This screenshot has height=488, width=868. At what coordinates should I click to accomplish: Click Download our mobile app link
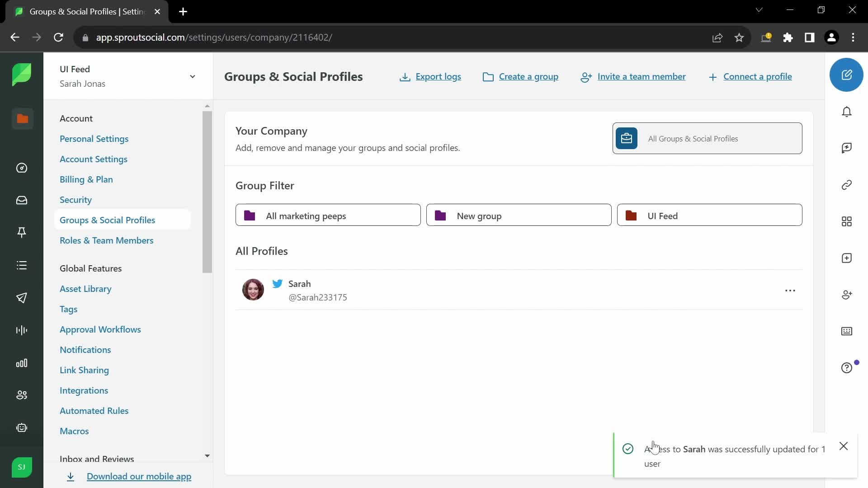point(139,476)
